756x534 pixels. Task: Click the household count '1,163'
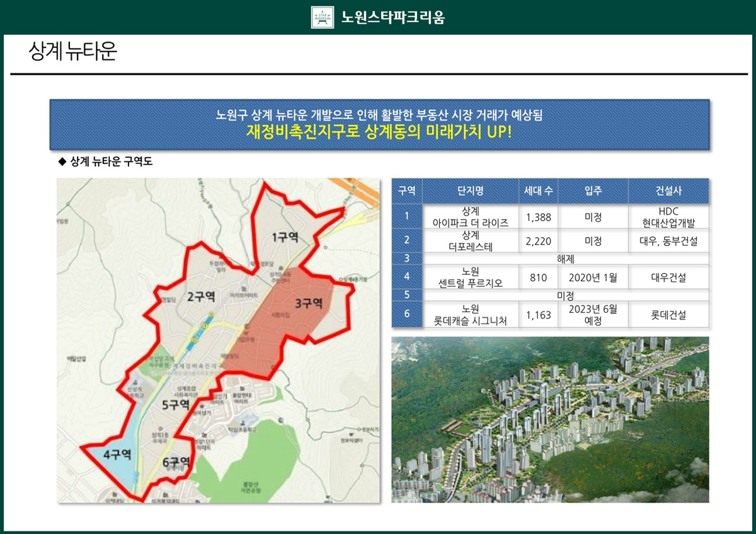pos(539,315)
